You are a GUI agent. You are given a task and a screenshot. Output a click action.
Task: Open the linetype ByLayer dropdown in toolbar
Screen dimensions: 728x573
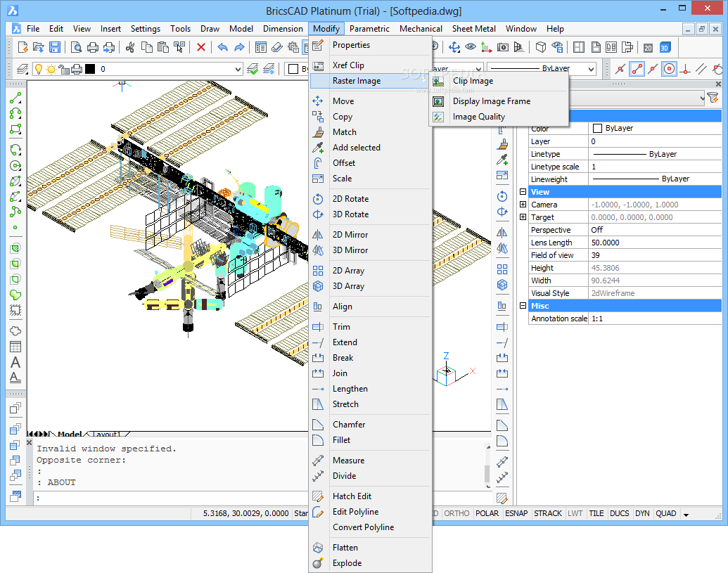pos(591,69)
